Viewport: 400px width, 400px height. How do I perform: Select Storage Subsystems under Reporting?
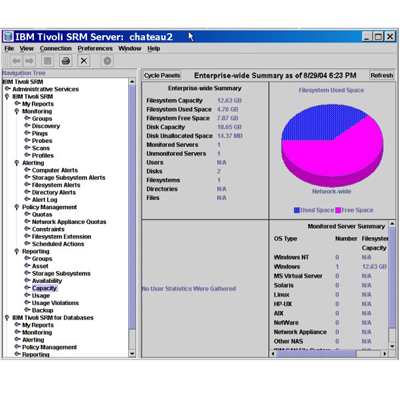61,273
